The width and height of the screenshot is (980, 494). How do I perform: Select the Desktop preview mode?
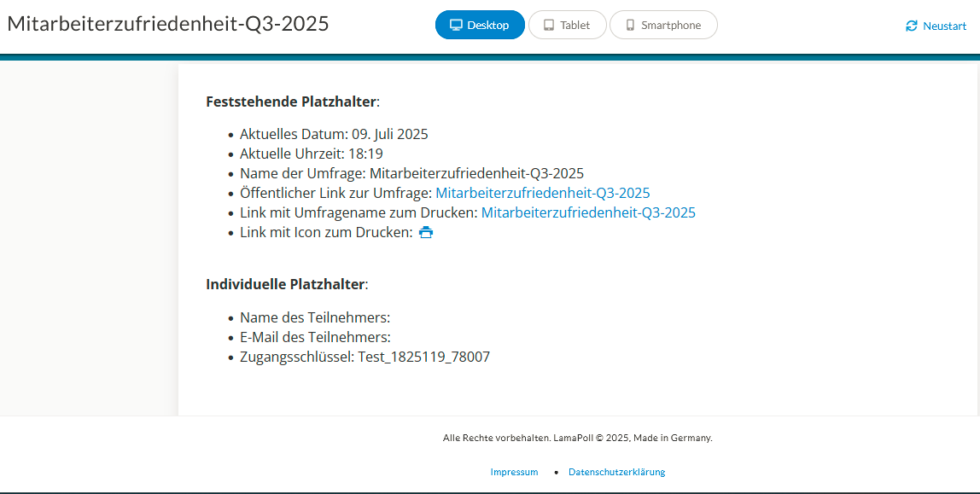pos(480,26)
